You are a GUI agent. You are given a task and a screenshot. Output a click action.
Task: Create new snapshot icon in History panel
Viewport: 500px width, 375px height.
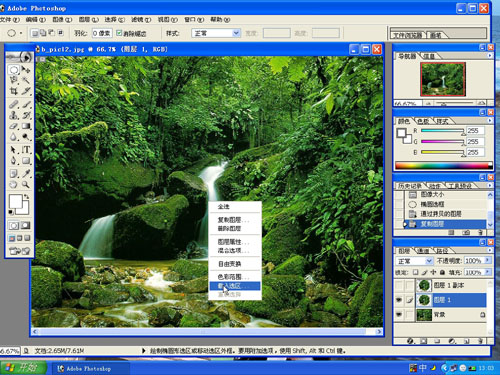pyautogui.click(x=466, y=232)
